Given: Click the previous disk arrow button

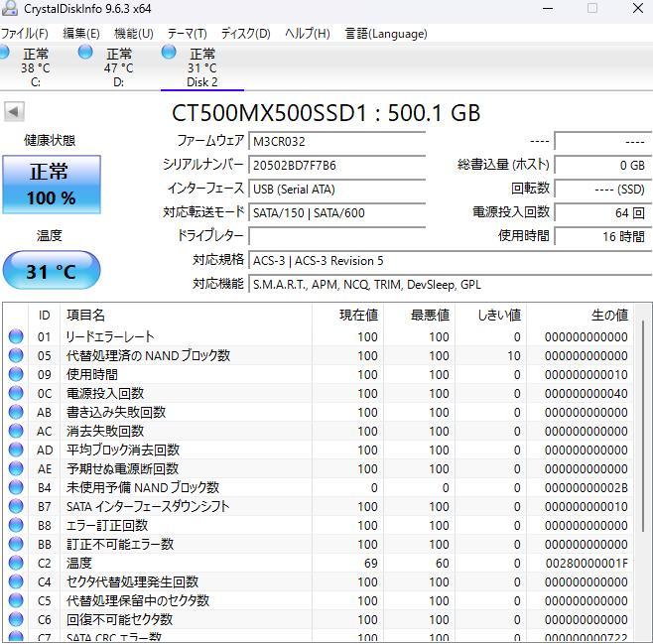Looking at the screenshot, I should [x=15, y=111].
